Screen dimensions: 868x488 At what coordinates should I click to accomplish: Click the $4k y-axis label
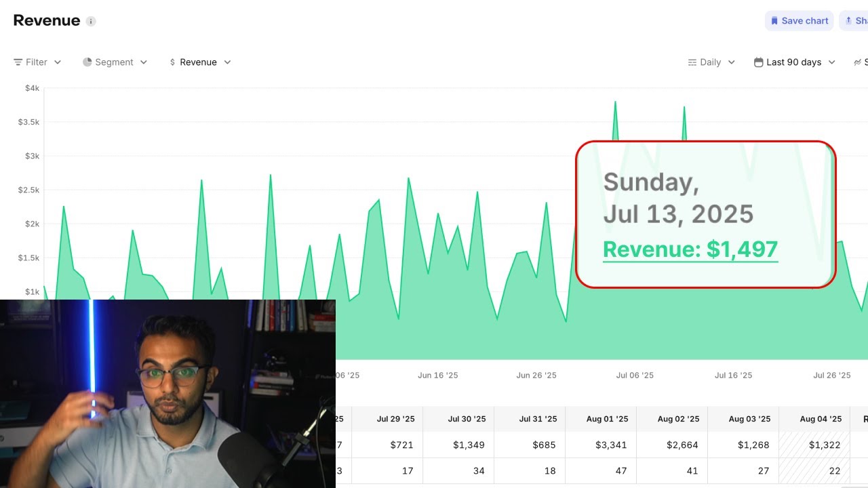tap(32, 88)
